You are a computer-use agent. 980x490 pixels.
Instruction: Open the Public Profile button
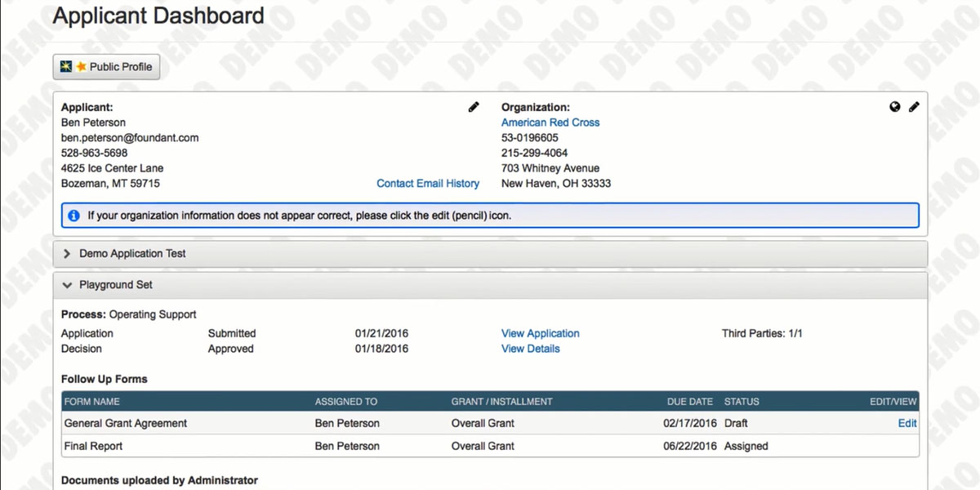point(106,67)
